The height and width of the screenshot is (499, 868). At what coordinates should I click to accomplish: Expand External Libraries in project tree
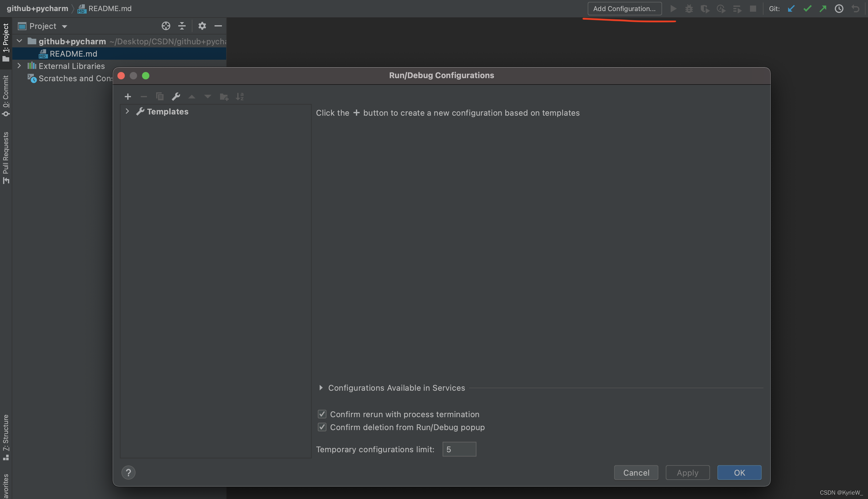pos(19,66)
